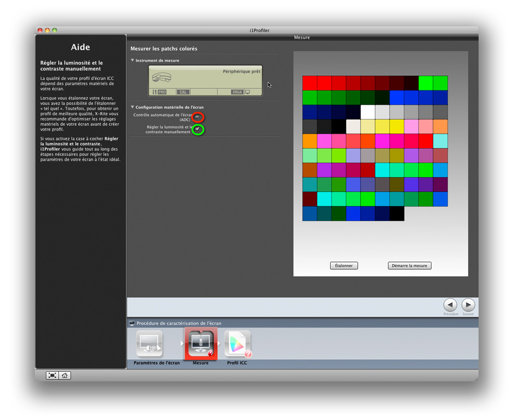Select the dark olive color patch
The width and height of the screenshot is (520, 420).
point(397,185)
